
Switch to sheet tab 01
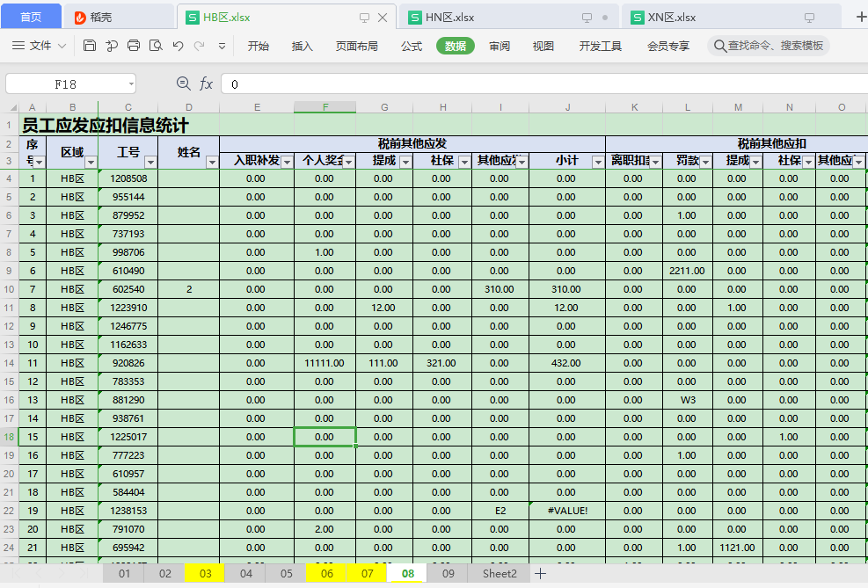124,574
